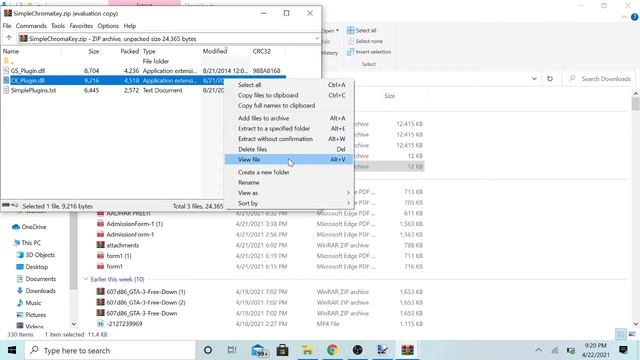This screenshot has width=640, height=360.
Task: Sort Explorer files by Size column
Action: point(390,96)
